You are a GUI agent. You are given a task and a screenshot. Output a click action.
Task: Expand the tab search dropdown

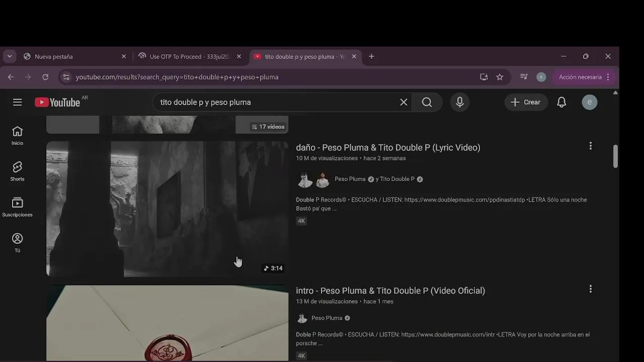(10, 56)
